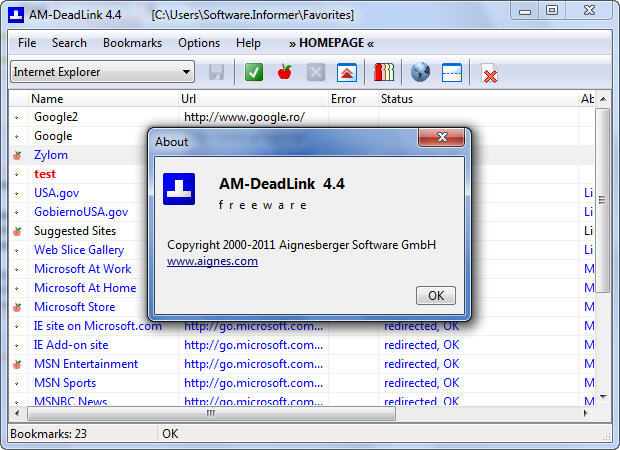This screenshot has height=450, width=620.
Task: Minimize the AM-DeadLink window
Action: [x=525, y=11]
